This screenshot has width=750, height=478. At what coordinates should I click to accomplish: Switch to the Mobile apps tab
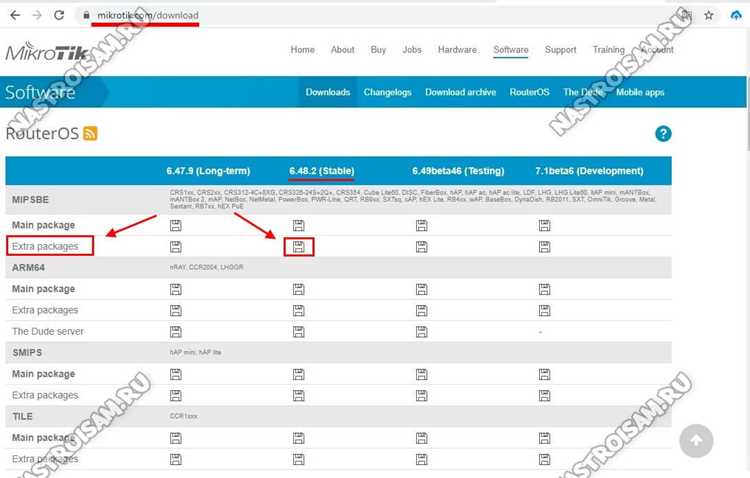(x=640, y=92)
